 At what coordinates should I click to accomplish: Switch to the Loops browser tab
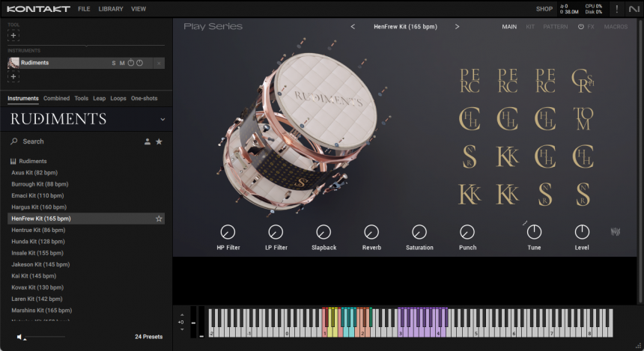(118, 98)
